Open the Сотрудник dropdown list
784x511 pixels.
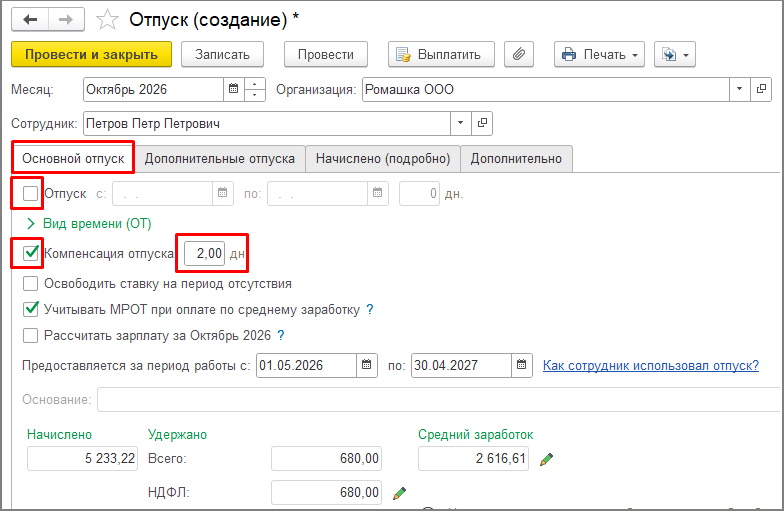pos(460,124)
